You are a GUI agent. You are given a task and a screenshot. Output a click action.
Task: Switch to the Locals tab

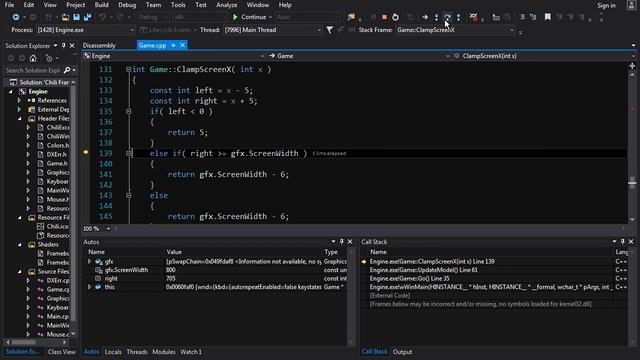(113, 352)
